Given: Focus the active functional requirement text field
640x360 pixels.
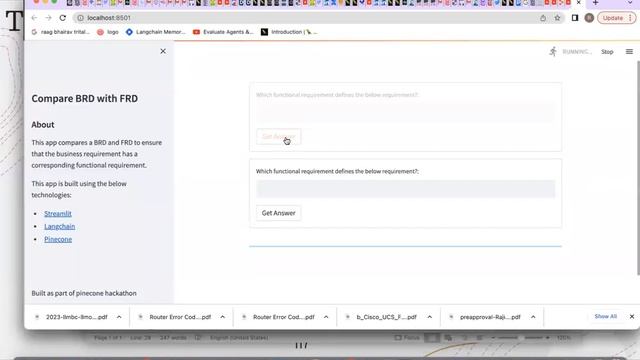Looking at the screenshot, I should [406, 189].
